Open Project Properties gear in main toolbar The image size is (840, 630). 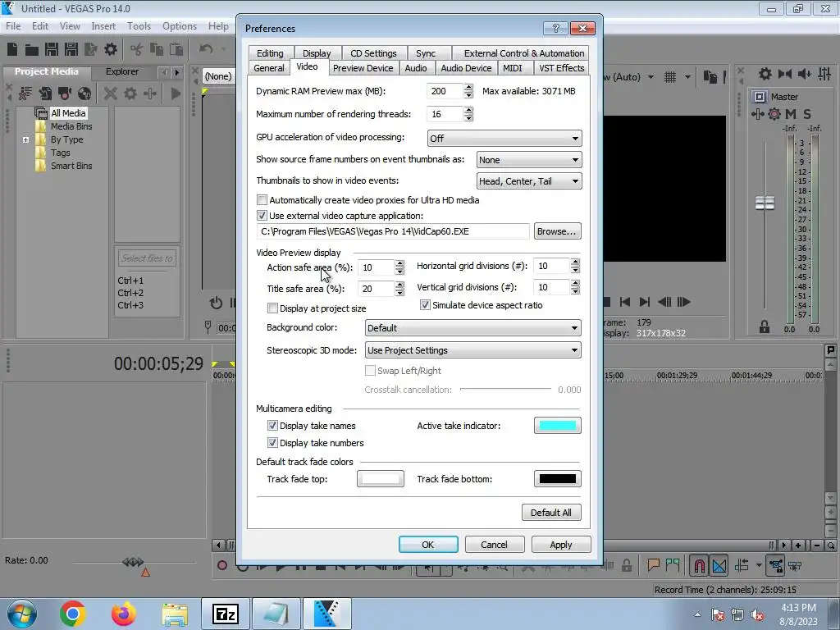pos(111,49)
